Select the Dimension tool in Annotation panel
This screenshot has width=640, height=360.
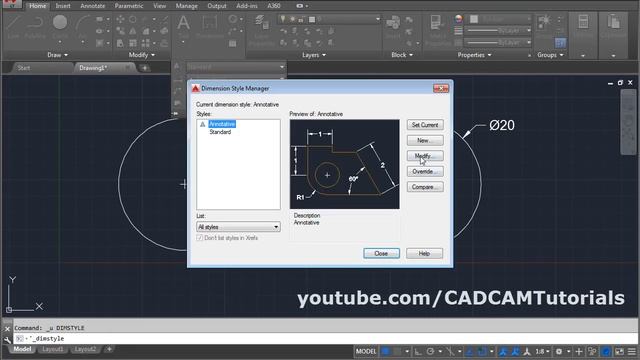tap(209, 26)
